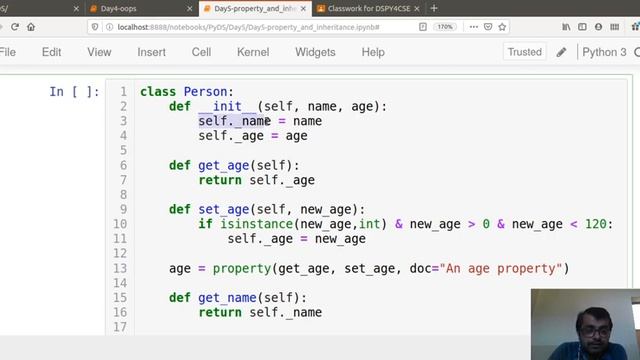The width and height of the screenshot is (640, 360).
Task: Click 'isinstance' on line 10
Action: pyautogui.click(x=257, y=224)
